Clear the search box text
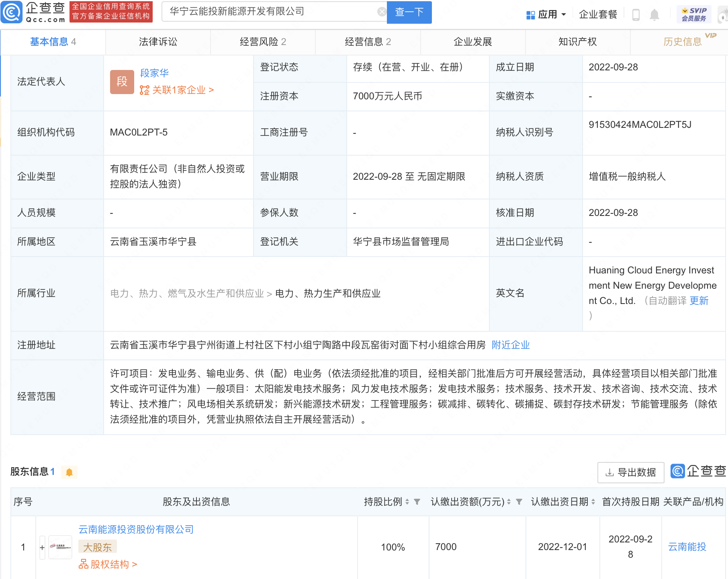728x579 pixels. pyautogui.click(x=381, y=12)
